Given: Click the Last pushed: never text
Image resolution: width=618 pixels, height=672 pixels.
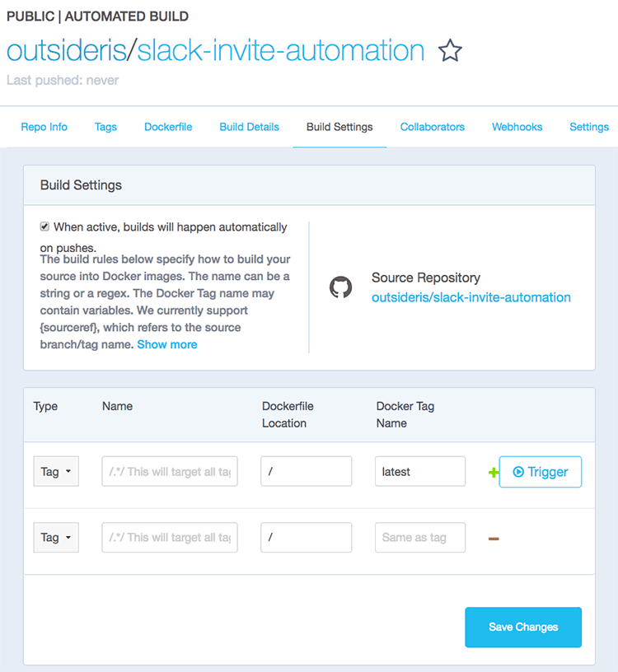Looking at the screenshot, I should pyautogui.click(x=63, y=80).
